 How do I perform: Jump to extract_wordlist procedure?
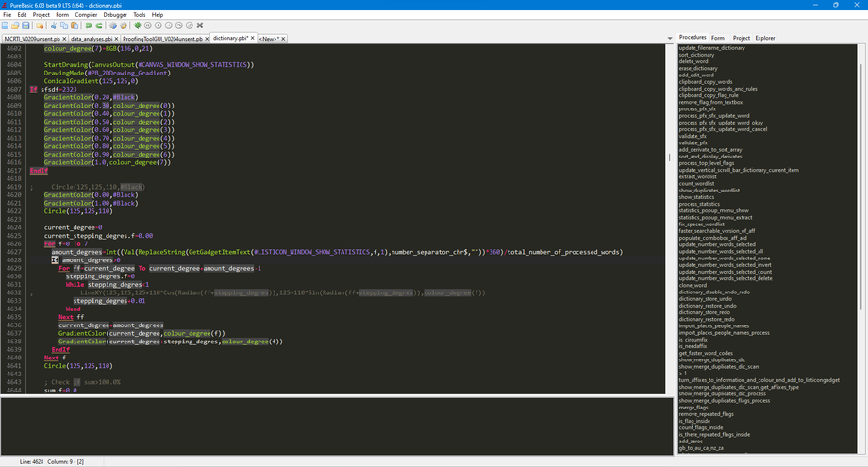[x=697, y=177]
